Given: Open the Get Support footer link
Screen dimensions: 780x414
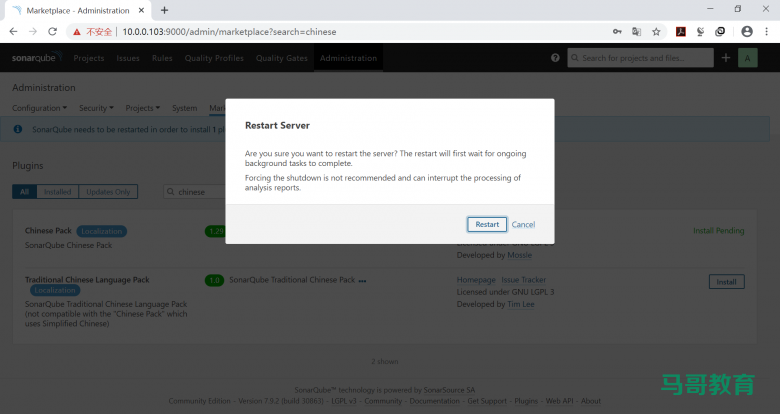Looking at the screenshot, I should (x=487, y=401).
